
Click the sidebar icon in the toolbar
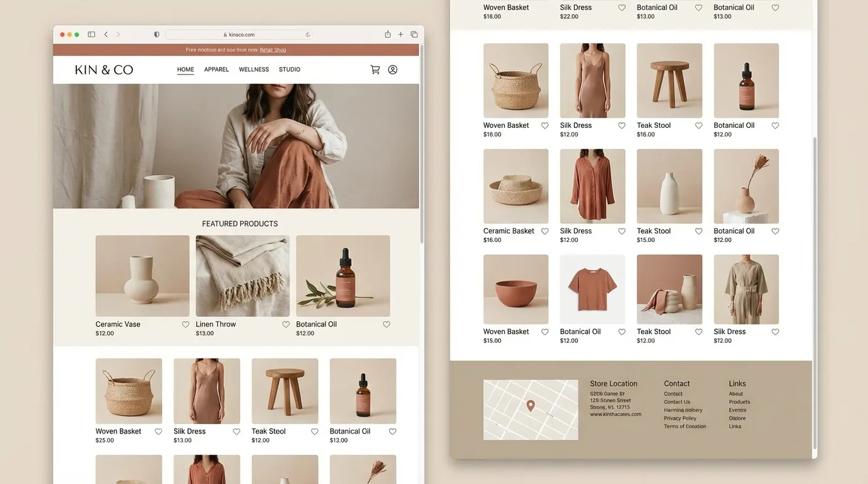(x=91, y=34)
